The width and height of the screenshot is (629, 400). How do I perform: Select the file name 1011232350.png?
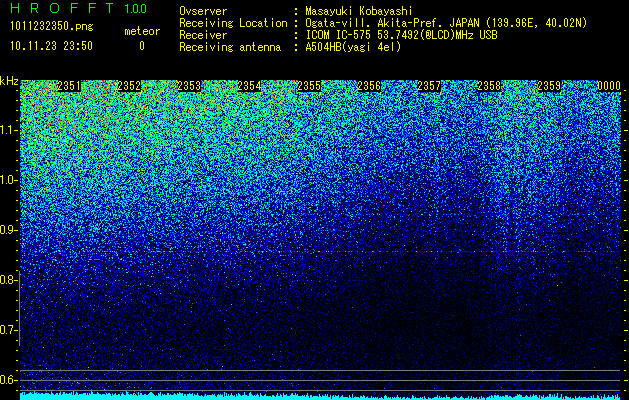[52, 27]
